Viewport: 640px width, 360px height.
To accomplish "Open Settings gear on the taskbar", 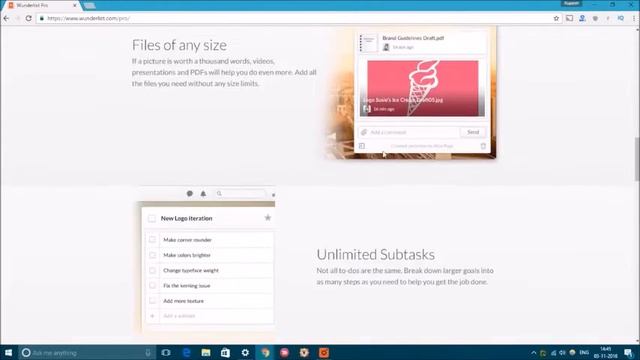I will 245,353.
